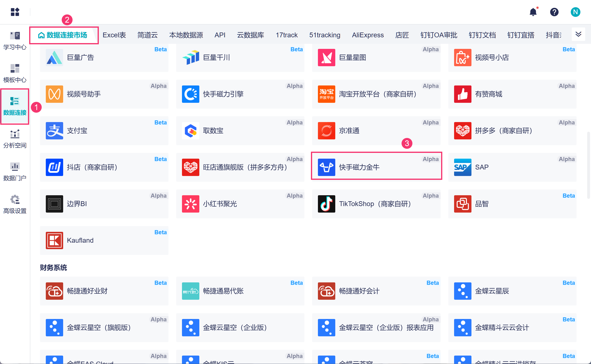Switch to the 数据连接市场 tab
The image size is (591, 364).
[x=63, y=35]
